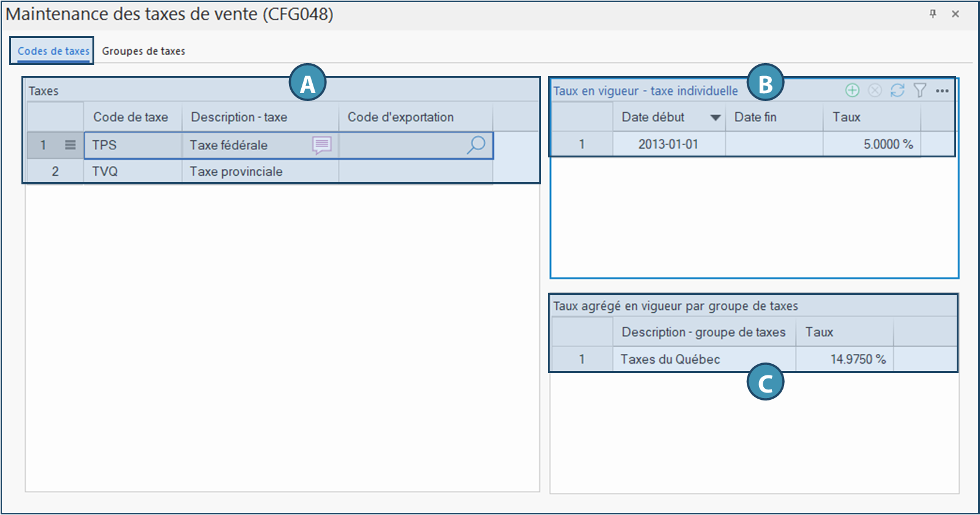Click the green add rate icon
The height and width of the screenshot is (515, 980).
tap(852, 91)
